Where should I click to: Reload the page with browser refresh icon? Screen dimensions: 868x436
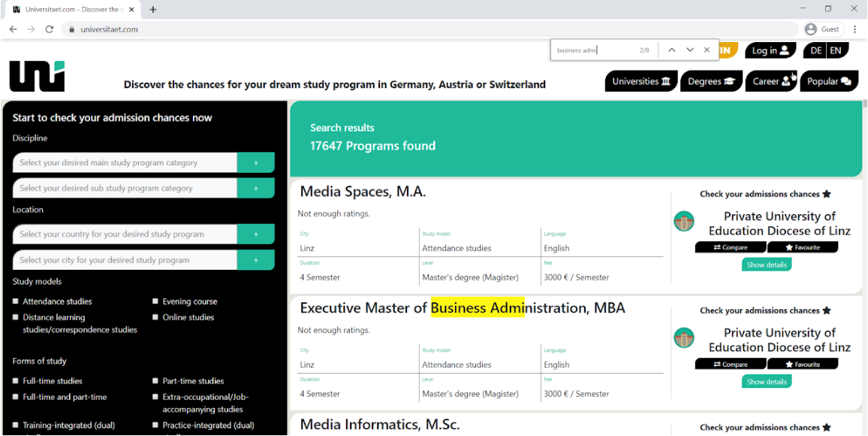pos(50,29)
